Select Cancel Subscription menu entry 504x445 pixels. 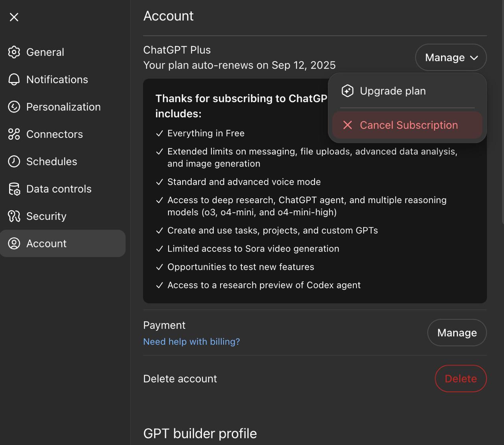coord(408,125)
